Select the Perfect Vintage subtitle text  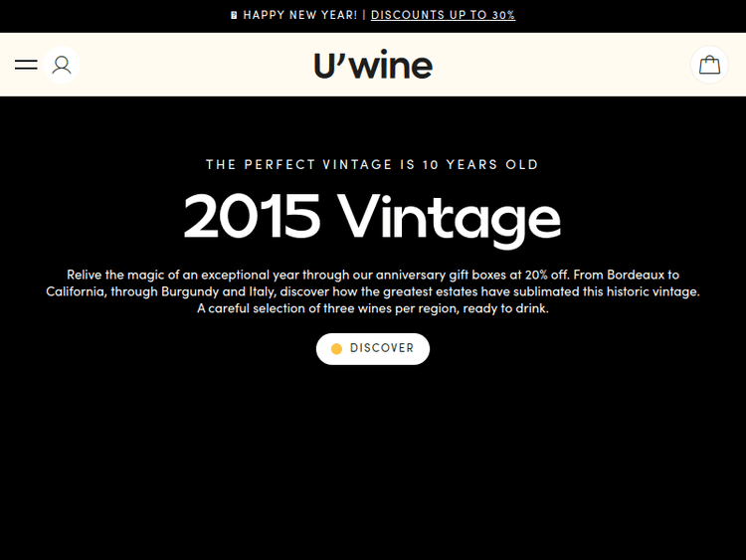(x=373, y=165)
